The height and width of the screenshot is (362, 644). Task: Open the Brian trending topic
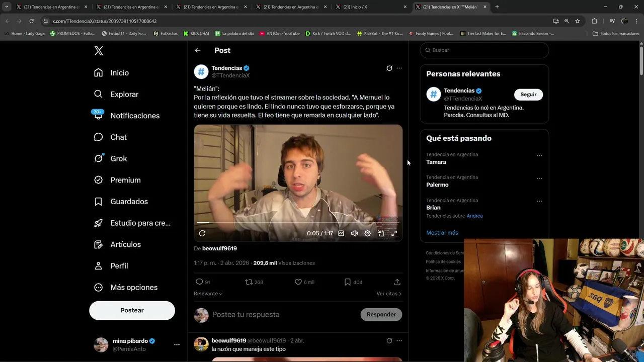coord(433,208)
